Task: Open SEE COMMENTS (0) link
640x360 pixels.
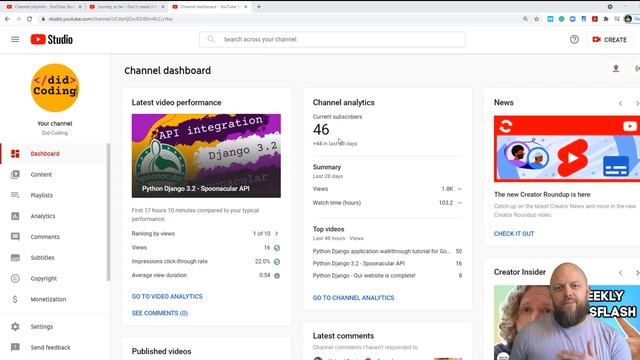Action: pyautogui.click(x=160, y=313)
